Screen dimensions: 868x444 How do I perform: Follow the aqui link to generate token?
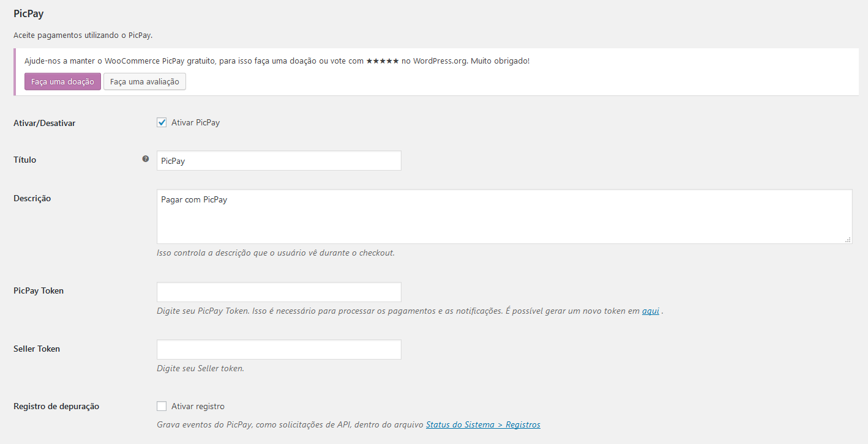tap(650, 311)
